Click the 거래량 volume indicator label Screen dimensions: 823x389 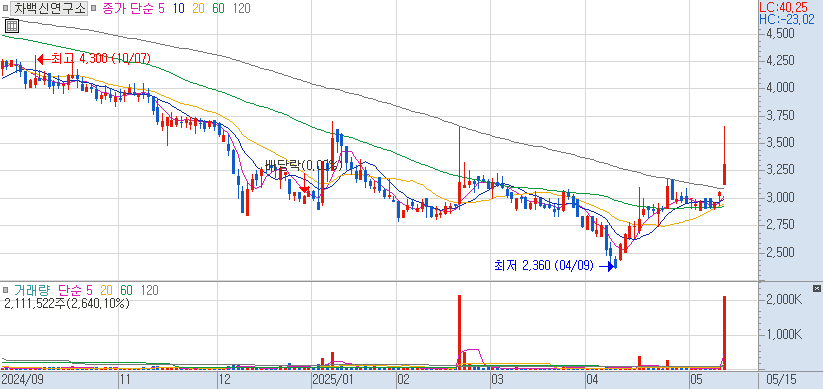coord(33,290)
